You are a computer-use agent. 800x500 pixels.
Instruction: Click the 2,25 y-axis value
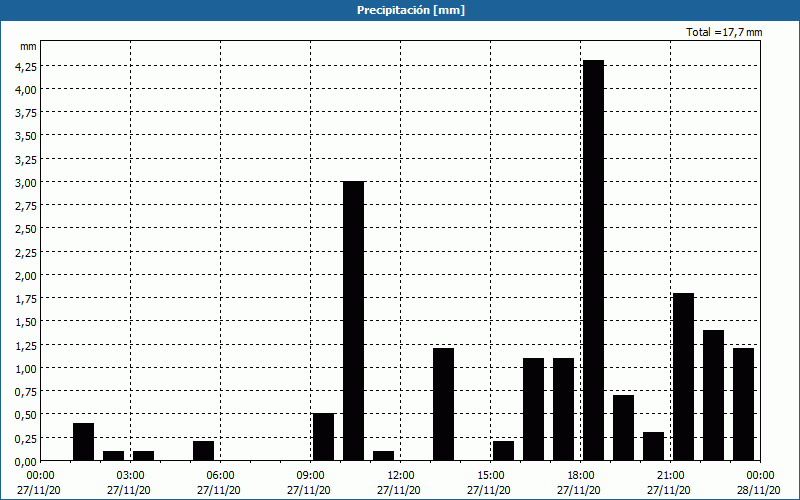click(x=26, y=253)
